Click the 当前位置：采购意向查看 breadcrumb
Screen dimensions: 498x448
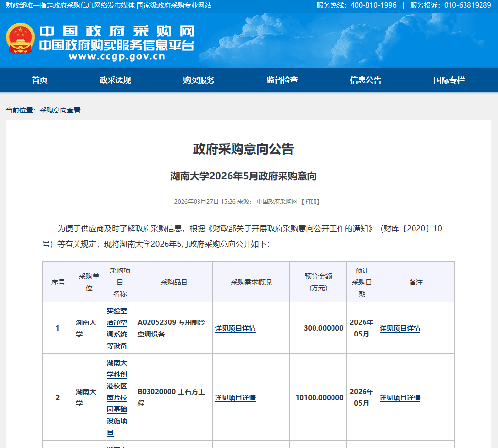pyautogui.click(x=43, y=110)
